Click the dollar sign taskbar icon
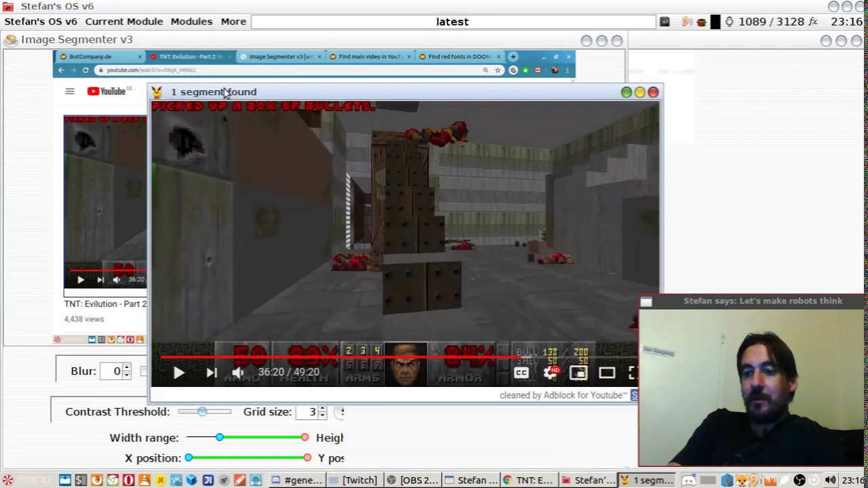 click(81, 481)
